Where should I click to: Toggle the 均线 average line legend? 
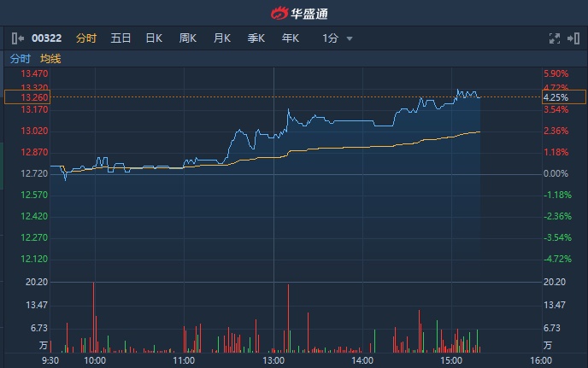tap(50, 59)
